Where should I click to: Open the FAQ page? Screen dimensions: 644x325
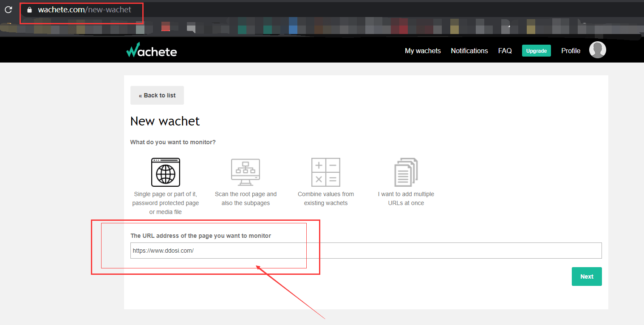(505, 51)
